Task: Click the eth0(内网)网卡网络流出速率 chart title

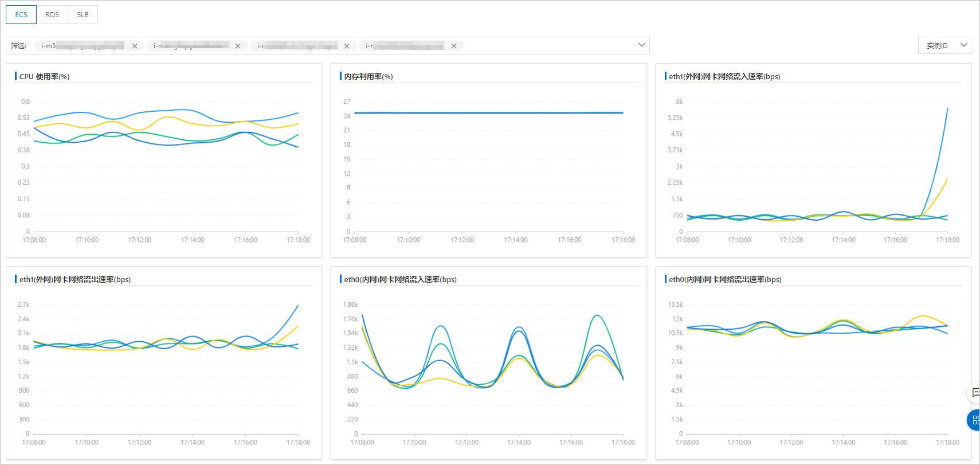Action: pos(725,279)
